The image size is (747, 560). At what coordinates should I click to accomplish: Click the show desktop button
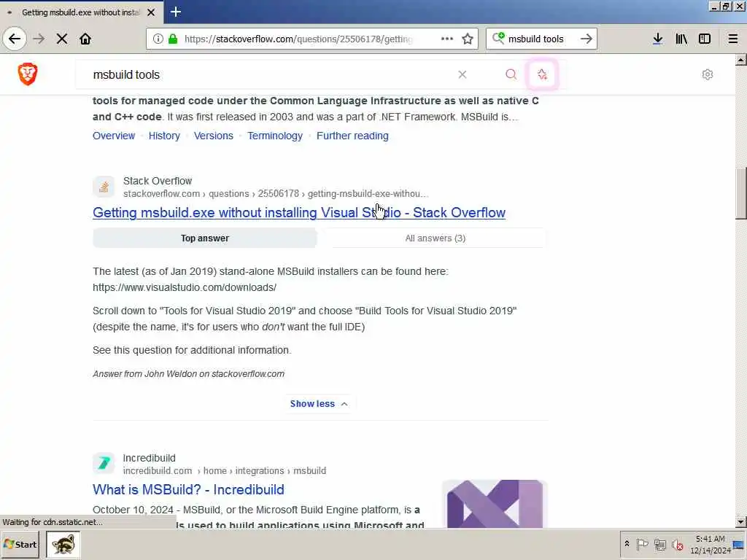(x=739, y=544)
